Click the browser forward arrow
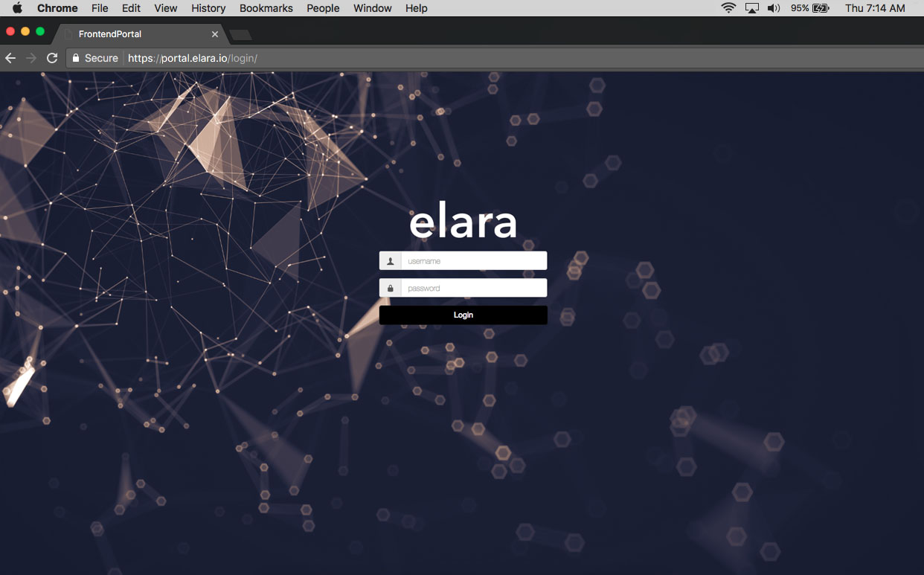This screenshot has height=575, width=924. coord(31,58)
